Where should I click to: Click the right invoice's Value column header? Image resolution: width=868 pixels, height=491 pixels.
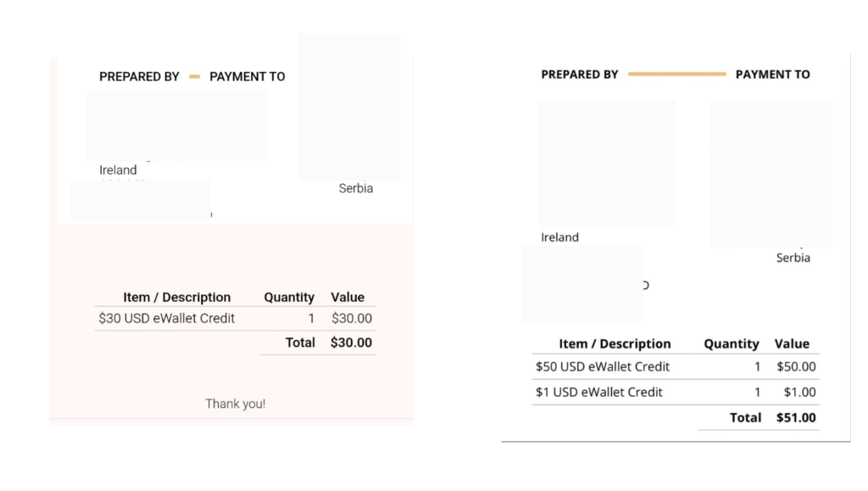point(793,343)
